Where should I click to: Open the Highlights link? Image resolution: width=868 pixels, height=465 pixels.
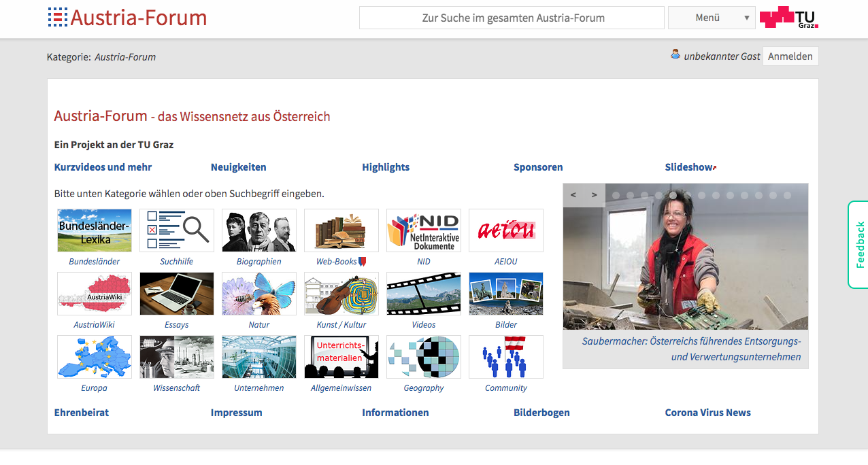pos(386,167)
